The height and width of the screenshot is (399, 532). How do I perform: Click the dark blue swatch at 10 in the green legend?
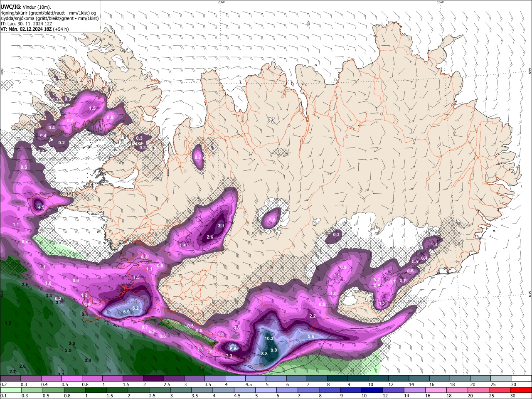tap(372, 390)
